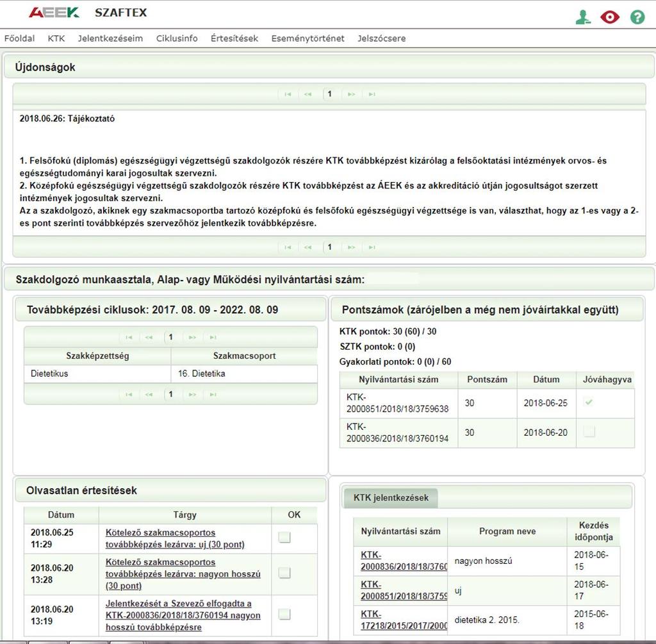656x644 pixels.
Task: Click the Dátum header in Pontszámok table
Action: (x=546, y=379)
